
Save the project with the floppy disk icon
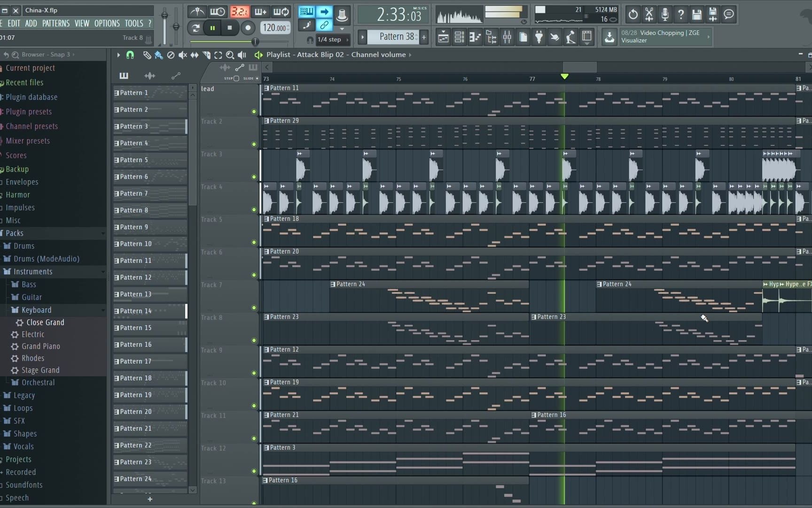tap(697, 15)
